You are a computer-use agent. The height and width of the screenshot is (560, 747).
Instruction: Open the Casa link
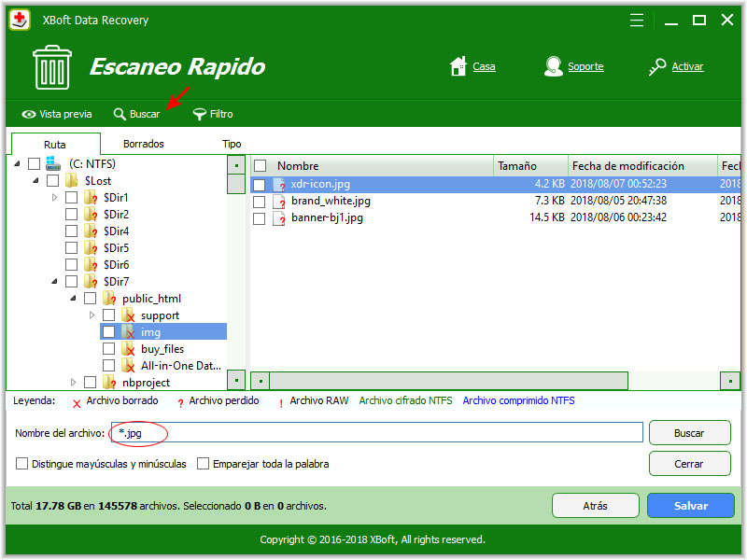point(484,66)
